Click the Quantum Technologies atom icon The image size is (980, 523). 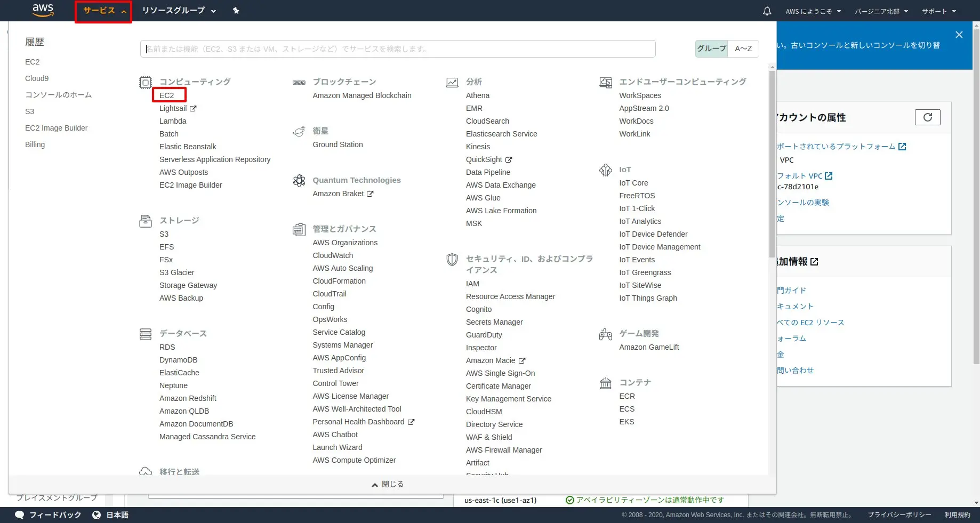point(299,180)
